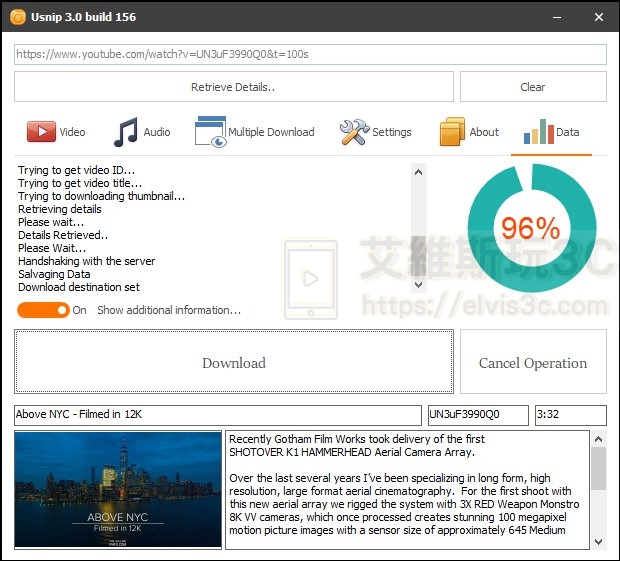Screen dimensions: 620x561
Task: Click description scrollbar down arrow
Action: point(598,540)
